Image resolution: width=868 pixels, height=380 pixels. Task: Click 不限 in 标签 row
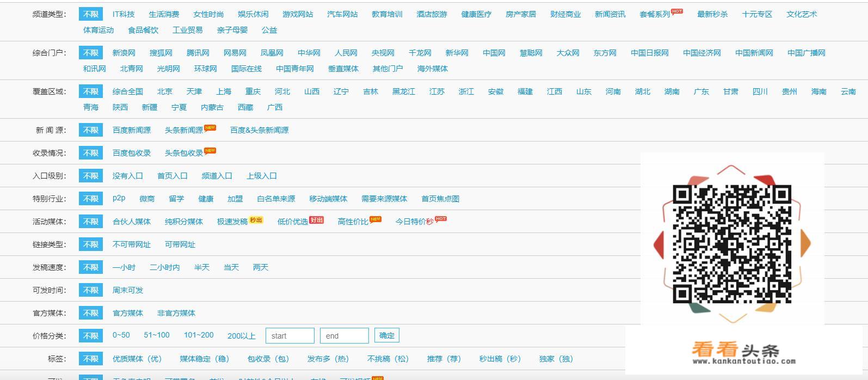point(91,359)
